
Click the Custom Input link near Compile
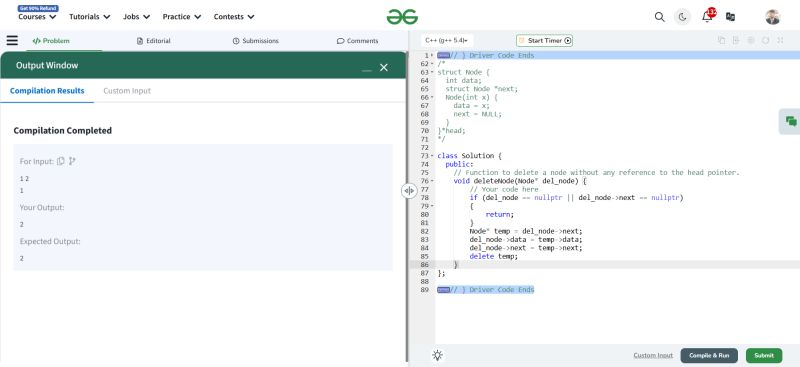click(x=653, y=355)
